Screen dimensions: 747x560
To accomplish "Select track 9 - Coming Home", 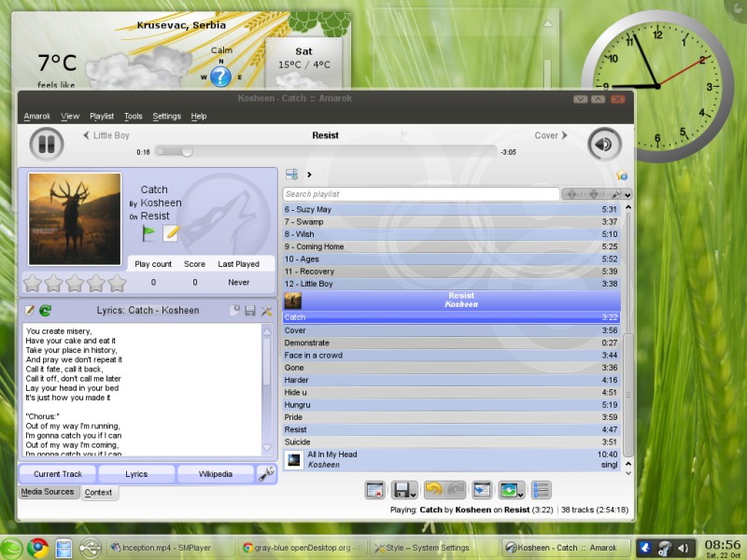I will point(452,246).
